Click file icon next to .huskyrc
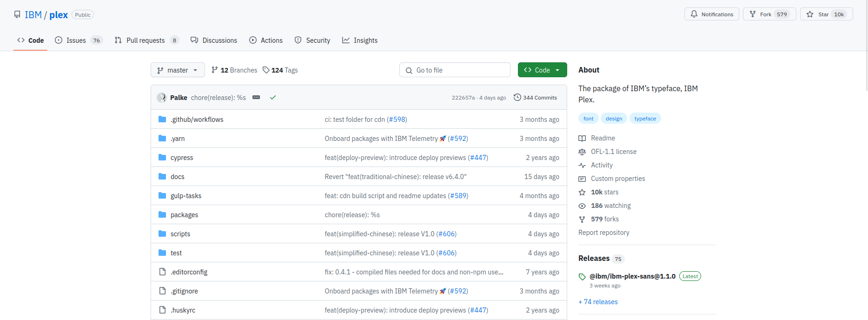Screen dimensions: 868x320 [162, 310]
